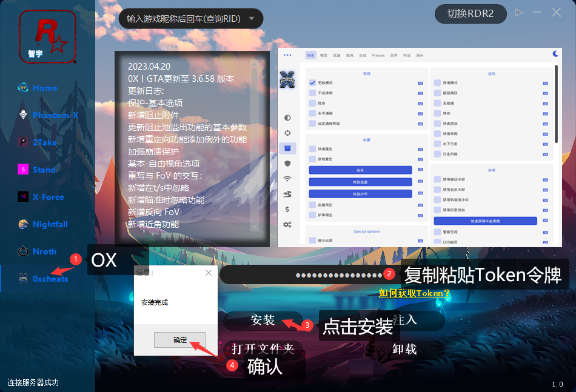
Task: Click the 2023.04.20 changelog date
Action: 149,67
